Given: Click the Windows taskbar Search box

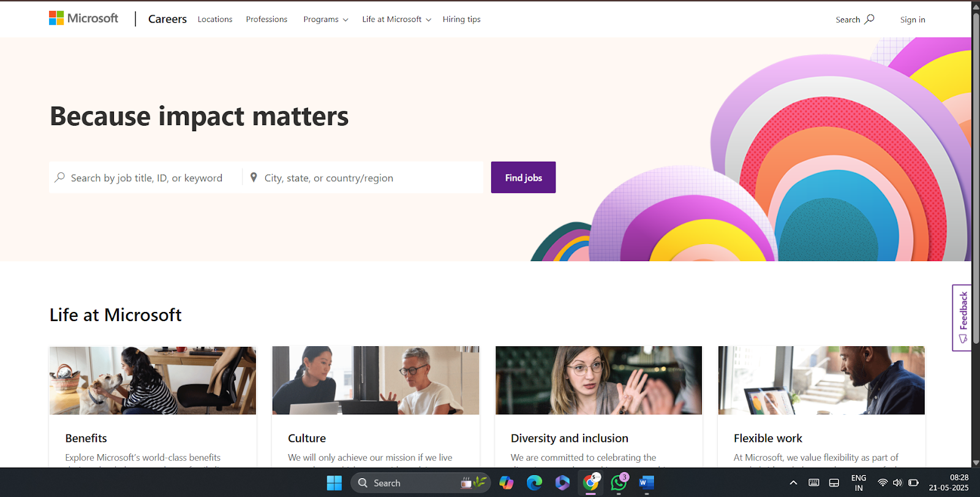Looking at the screenshot, I should [421, 483].
